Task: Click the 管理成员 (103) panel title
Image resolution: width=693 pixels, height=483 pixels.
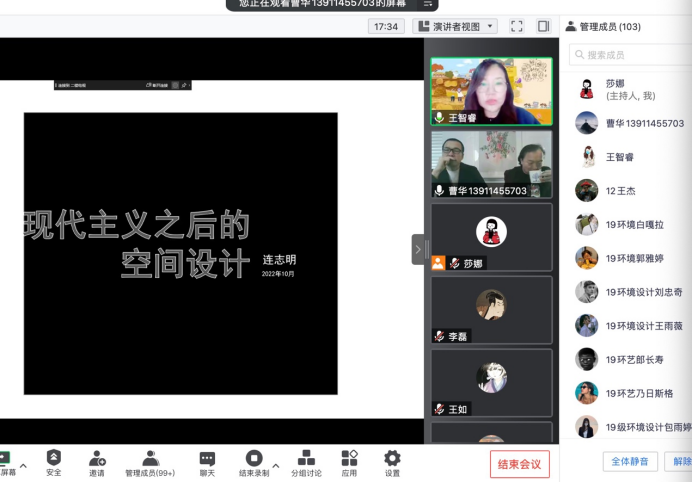Action: pyautogui.click(x=610, y=27)
